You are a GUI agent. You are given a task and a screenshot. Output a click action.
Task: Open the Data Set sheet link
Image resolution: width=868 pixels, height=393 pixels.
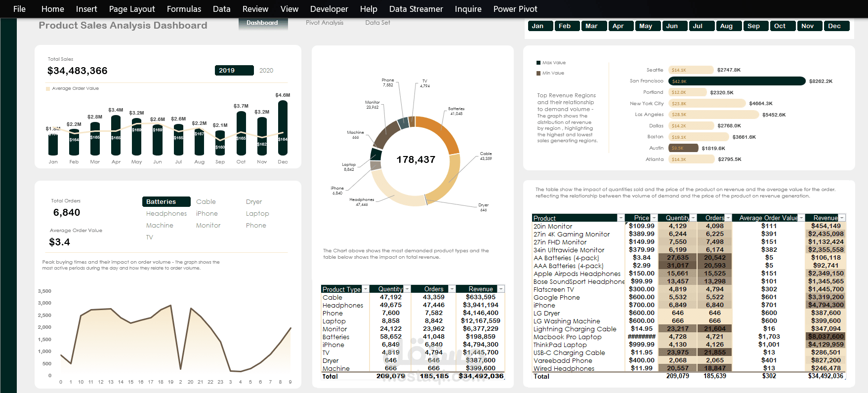click(378, 23)
